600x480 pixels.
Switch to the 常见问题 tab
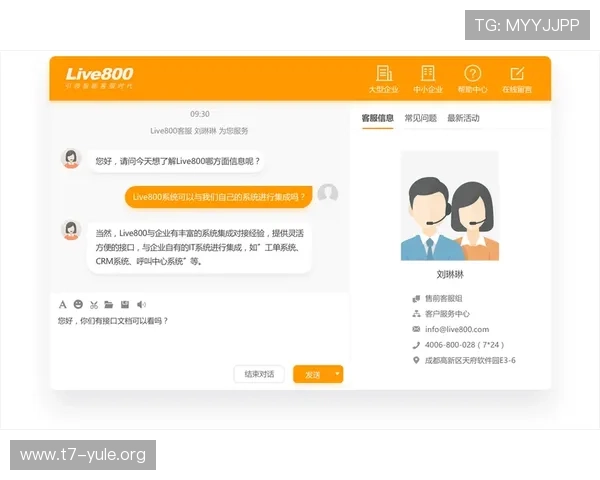tap(421, 118)
